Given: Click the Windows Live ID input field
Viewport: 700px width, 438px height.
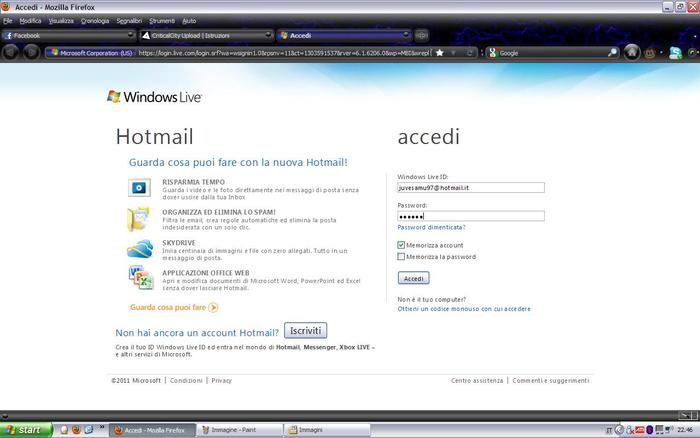Looking at the screenshot, I should (471, 188).
